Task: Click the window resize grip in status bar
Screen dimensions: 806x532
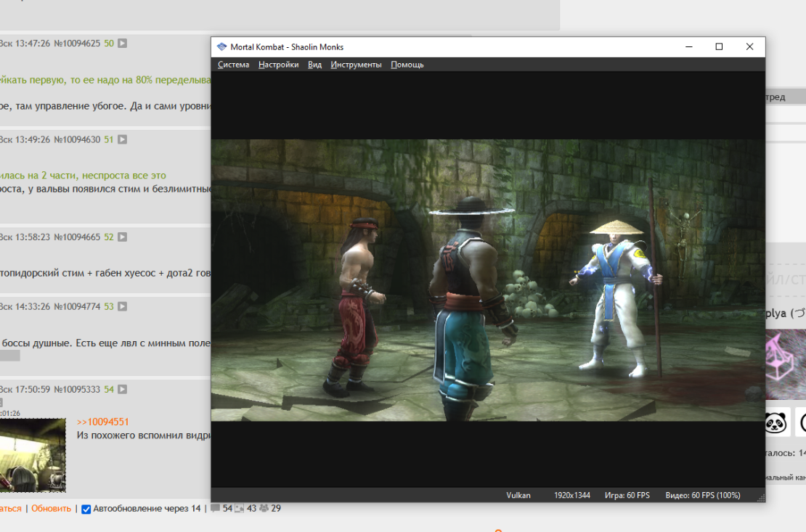Action: [761, 498]
